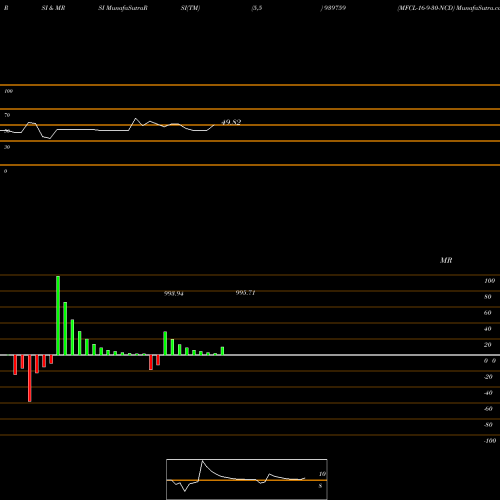The image size is (500, 500).
Task: Click the 'MFCL-16-9-30-NCD' symbol title
Action: click(x=426, y=8)
